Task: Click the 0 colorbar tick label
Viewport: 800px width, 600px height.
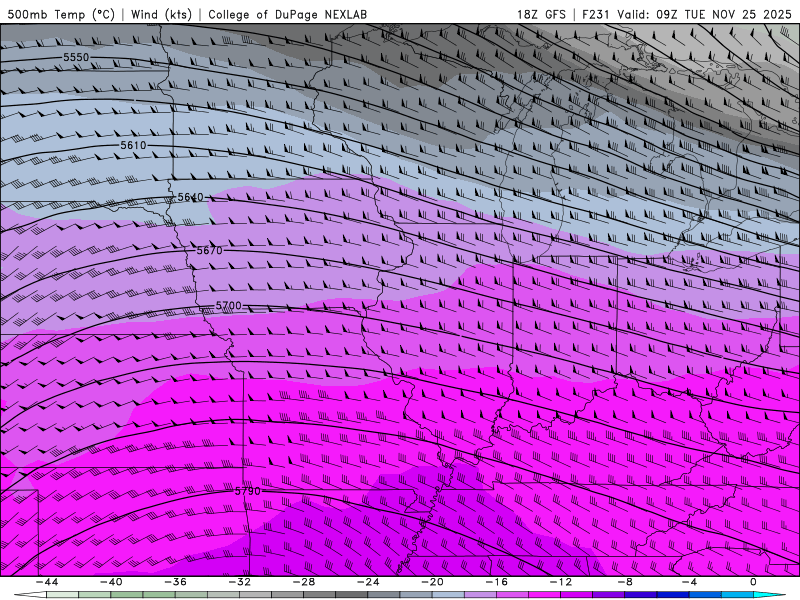Action: [x=754, y=582]
